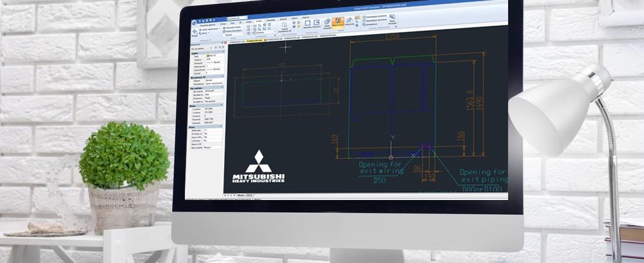Select the 'Opening for exit piping' annotation

(484, 176)
